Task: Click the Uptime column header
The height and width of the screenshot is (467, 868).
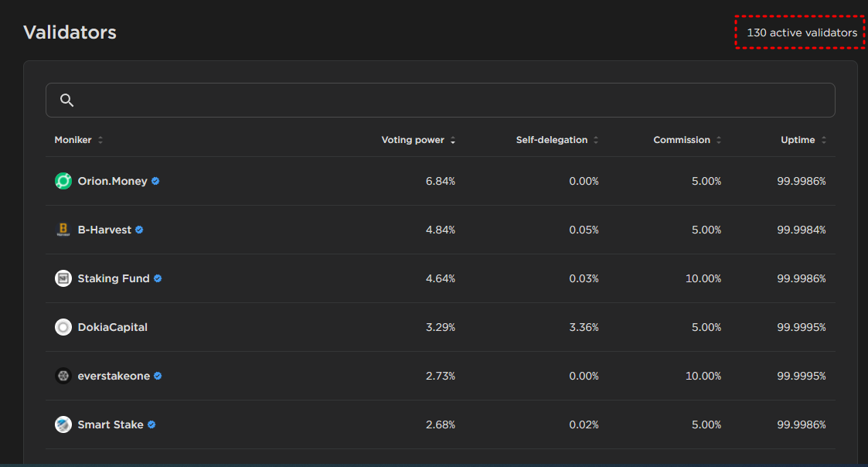Action: pyautogui.click(x=798, y=140)
